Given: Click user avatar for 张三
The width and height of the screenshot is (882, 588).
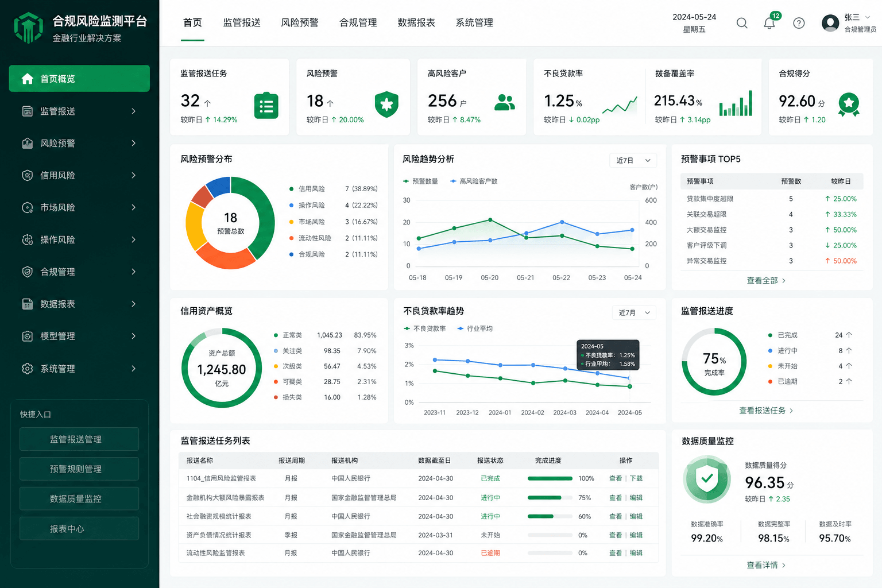Looking at the screenshot, I should 830,23.
